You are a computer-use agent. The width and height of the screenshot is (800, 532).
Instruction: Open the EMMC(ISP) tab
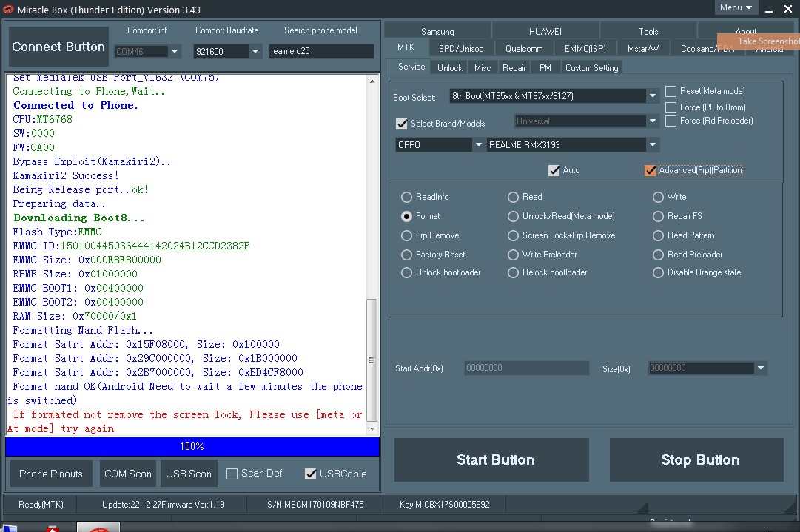click(585, 48)
